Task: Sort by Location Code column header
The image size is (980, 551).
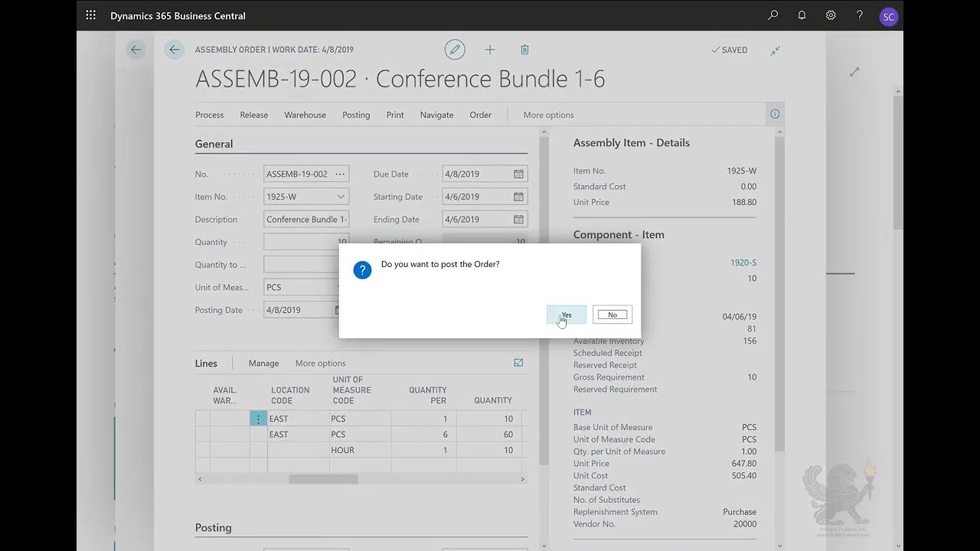Action: 290,395
